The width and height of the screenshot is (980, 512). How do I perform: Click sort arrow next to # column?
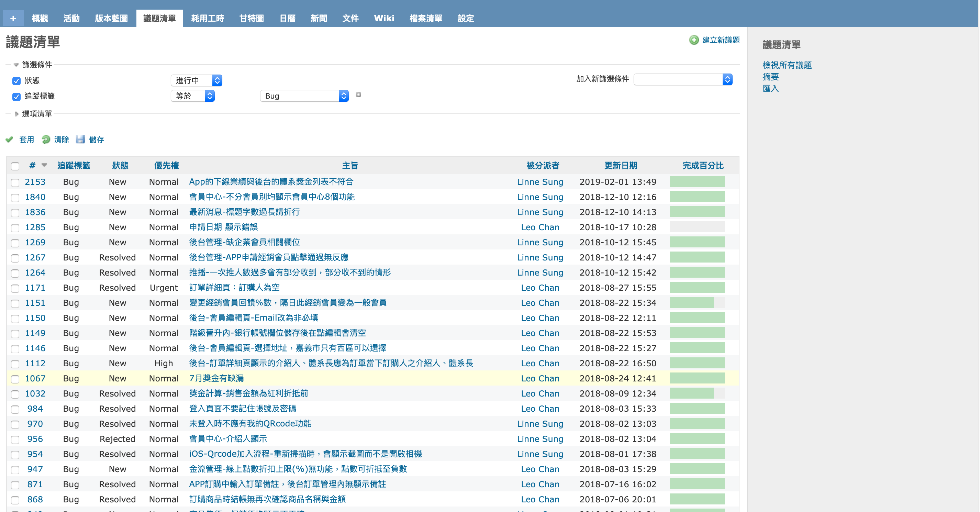(44, 165)
